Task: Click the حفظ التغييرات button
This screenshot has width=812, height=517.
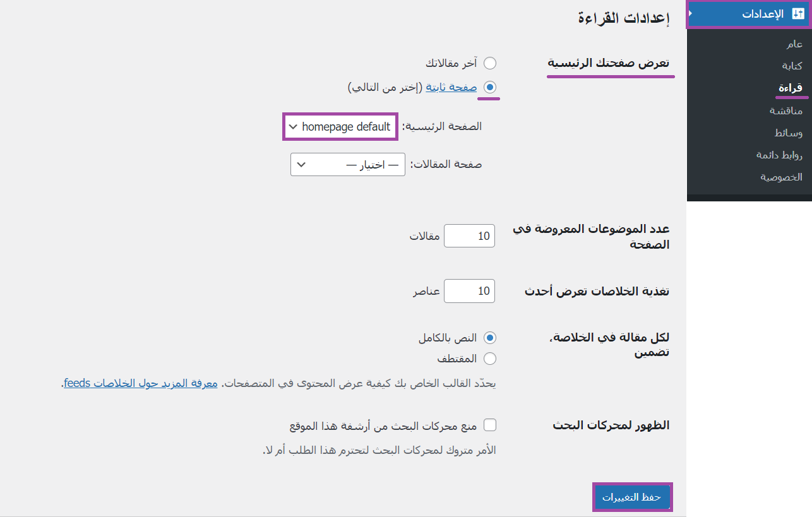Action: pyautogui.click(x=631, y=497)
